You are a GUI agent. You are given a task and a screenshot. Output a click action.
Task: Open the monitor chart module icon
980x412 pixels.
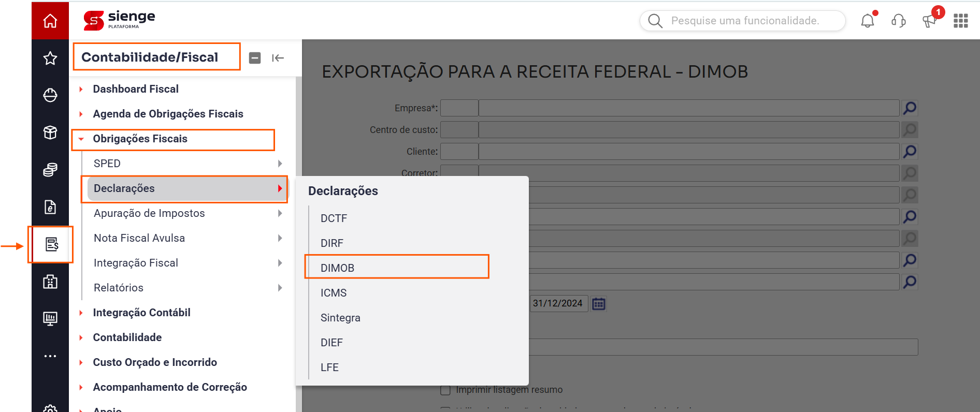[50, 318]
